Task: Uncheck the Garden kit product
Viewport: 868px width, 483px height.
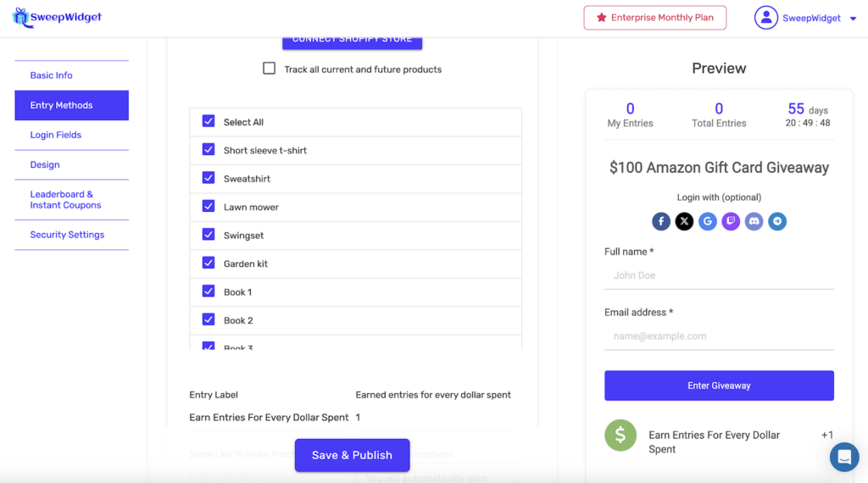Action: [x=209, y=263]
